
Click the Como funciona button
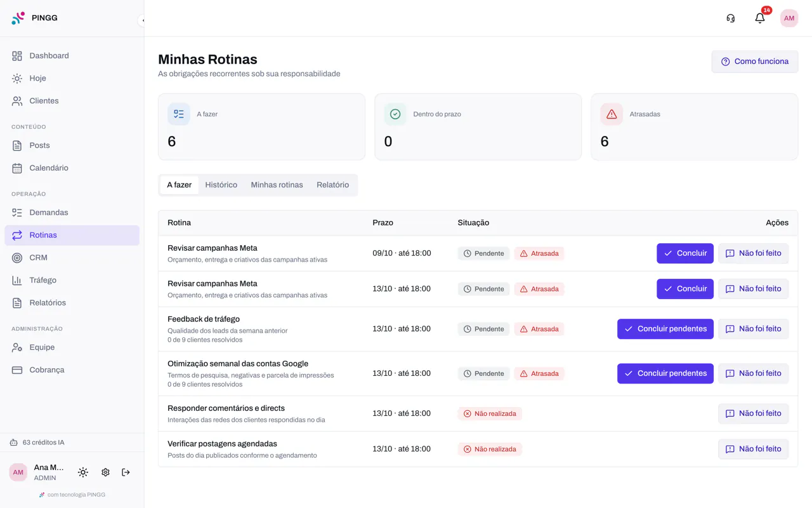click(x=755, y=62)
